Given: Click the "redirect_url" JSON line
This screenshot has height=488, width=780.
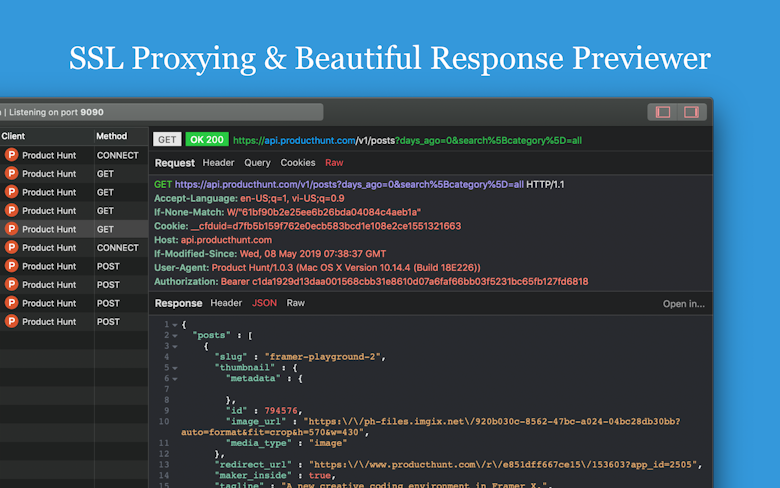Looking at the screenshot, I should pos(458,465).
